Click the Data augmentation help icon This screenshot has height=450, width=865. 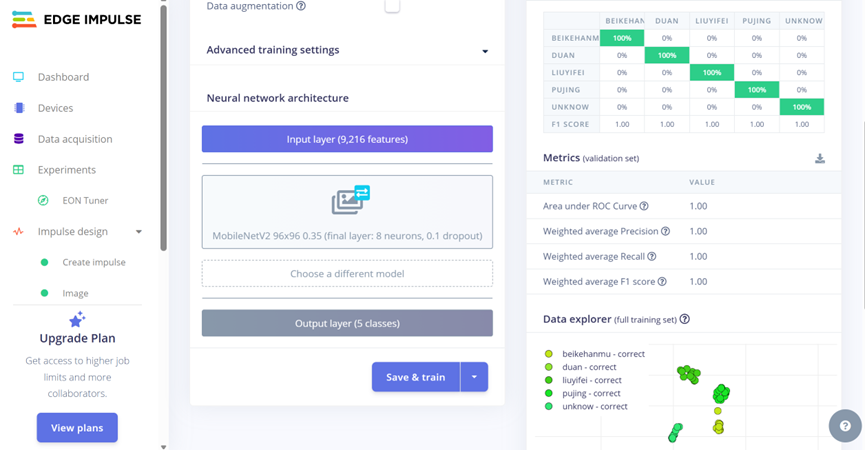coord(301,6)
